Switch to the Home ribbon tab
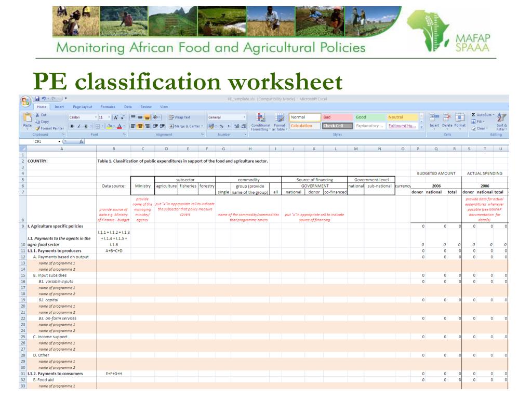 click(42, 107)
